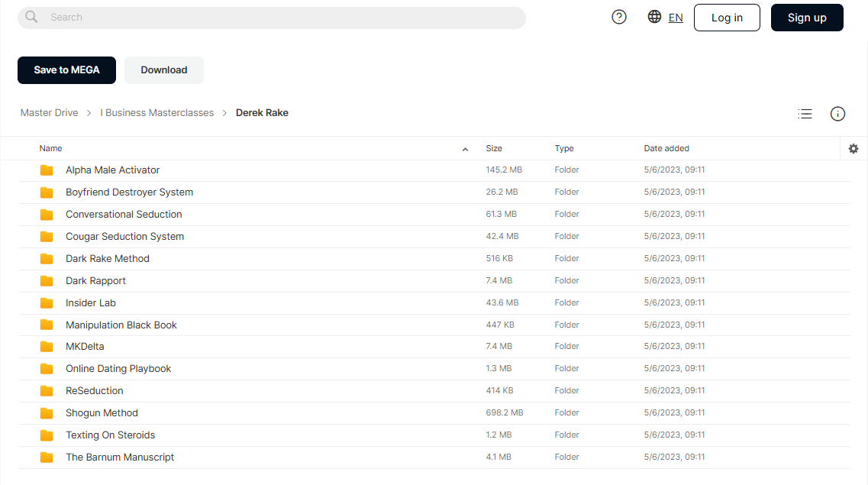Sort by Date added column header
868x485 pixels.
(x=666, y=148)
